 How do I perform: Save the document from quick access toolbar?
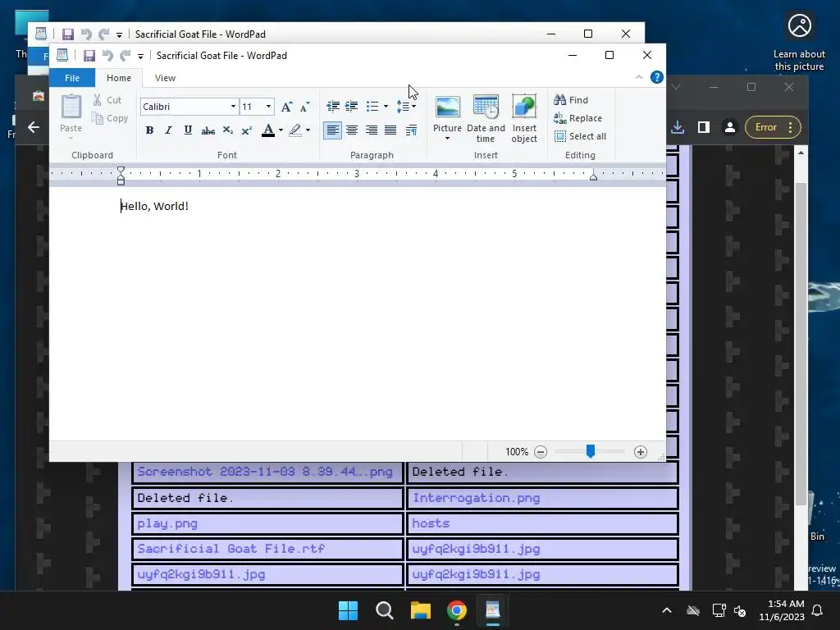coord(89,55)
